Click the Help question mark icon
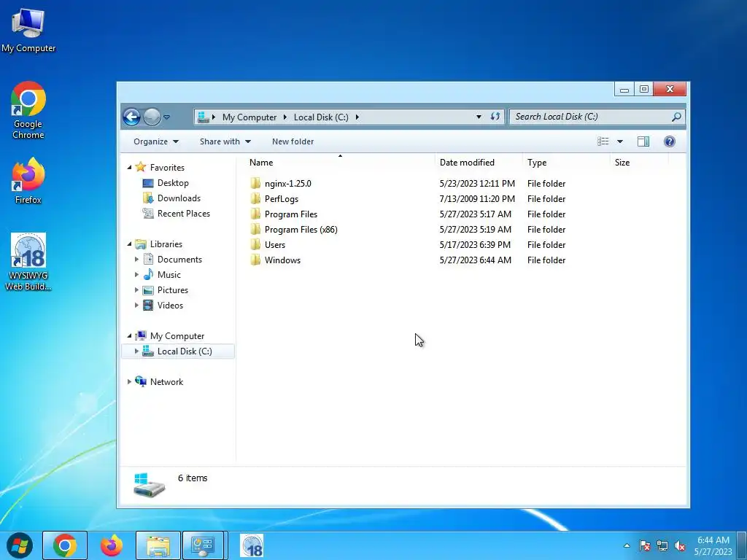This screenshot has width=747, height=560. (x=670, y=141)
